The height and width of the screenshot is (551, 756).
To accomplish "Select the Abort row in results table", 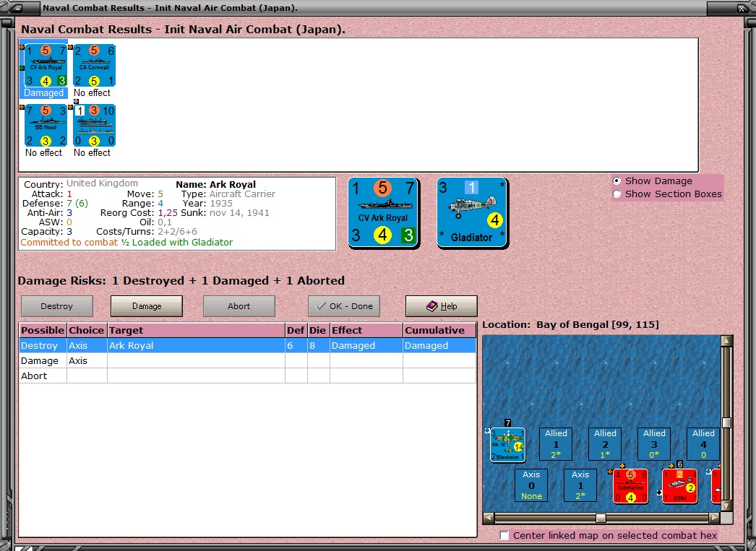I will (248, 376).
